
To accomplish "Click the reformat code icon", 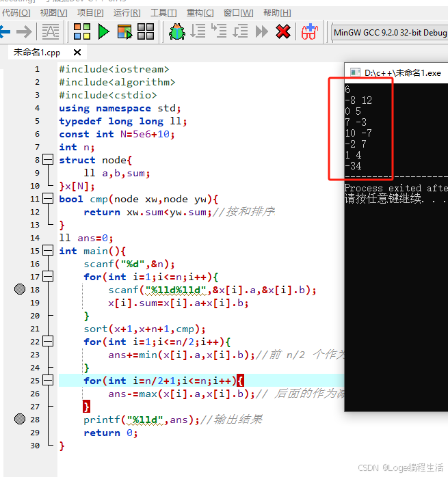I will (50, 31).
